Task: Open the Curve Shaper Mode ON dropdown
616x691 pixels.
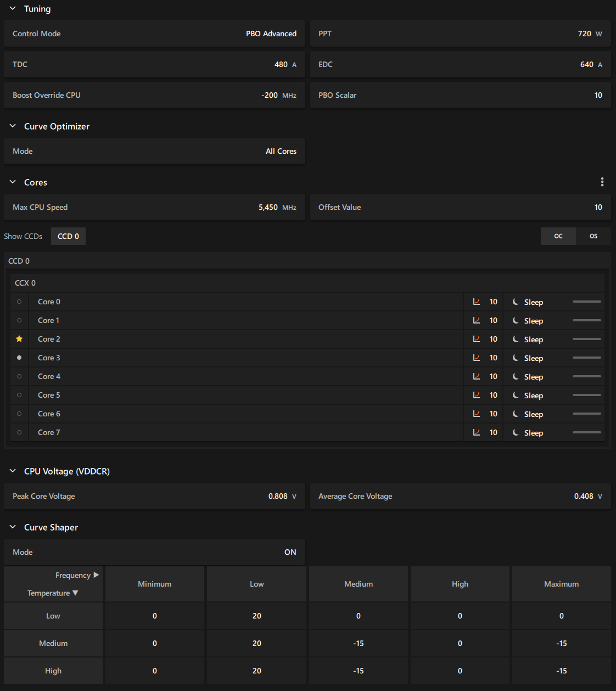Action: point(154,552)
